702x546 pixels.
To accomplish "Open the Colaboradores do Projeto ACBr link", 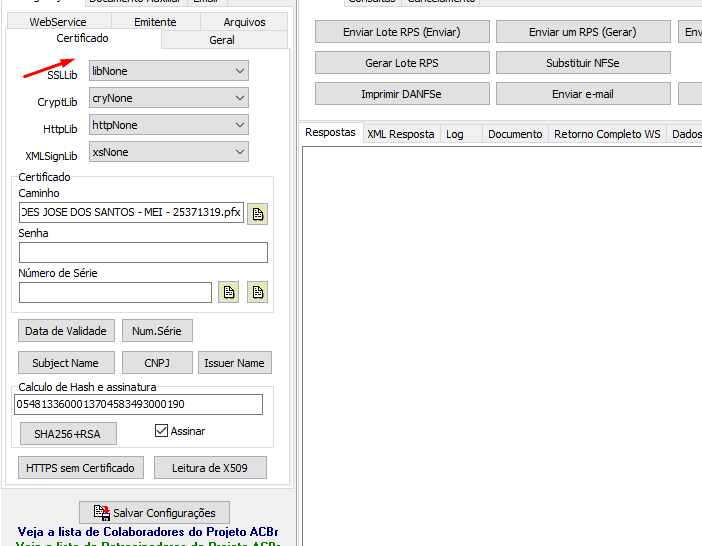I will click(147, 532).
